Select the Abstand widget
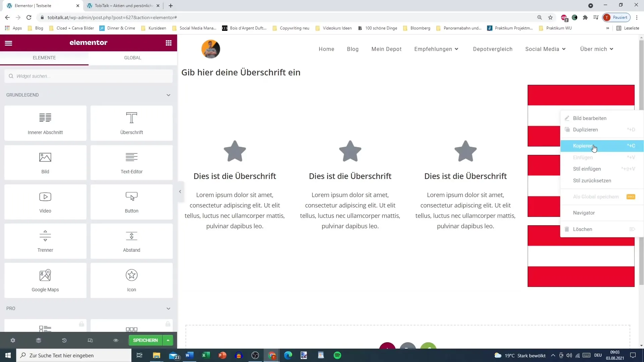 click(x=131, y=241)
